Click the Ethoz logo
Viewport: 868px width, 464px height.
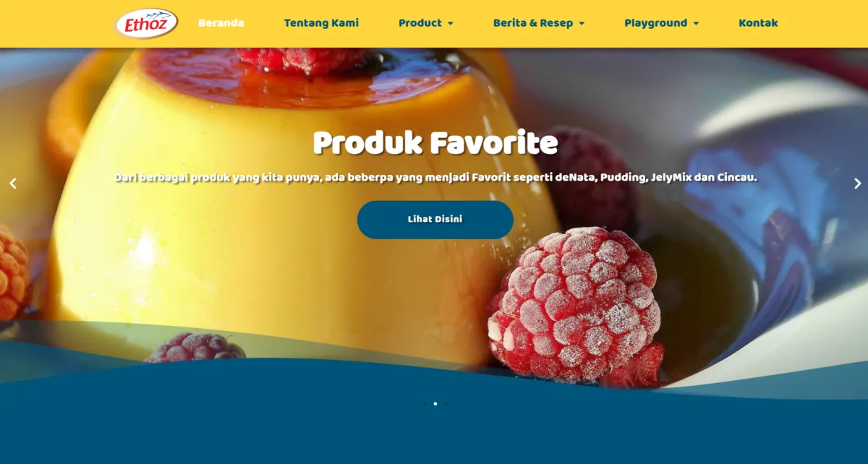146,23
